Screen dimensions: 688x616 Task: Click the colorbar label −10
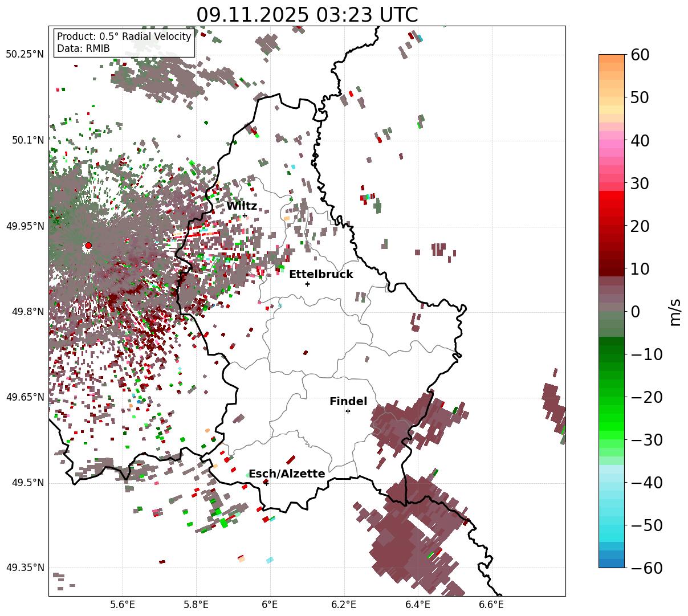(646, 354)
